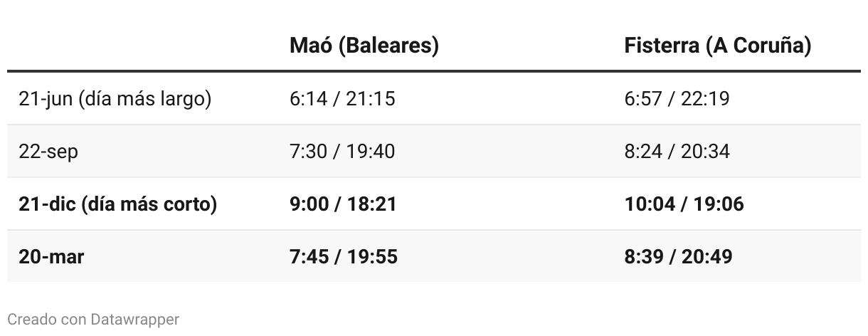Image resolution: width=868 pixels, height=336 pixels.
Task: Click the 6:57 / 22:19 cell
Action: point(677,99)
